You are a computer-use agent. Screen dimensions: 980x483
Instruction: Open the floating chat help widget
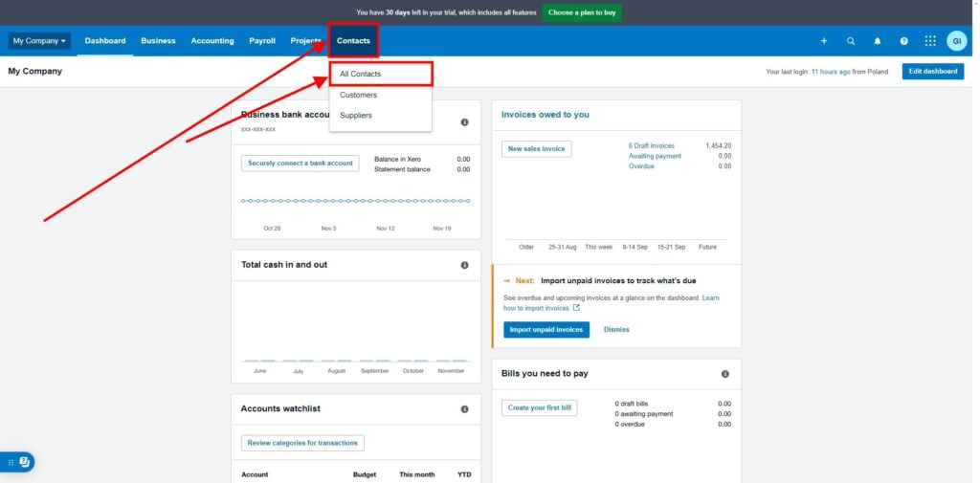pos(17,462)
